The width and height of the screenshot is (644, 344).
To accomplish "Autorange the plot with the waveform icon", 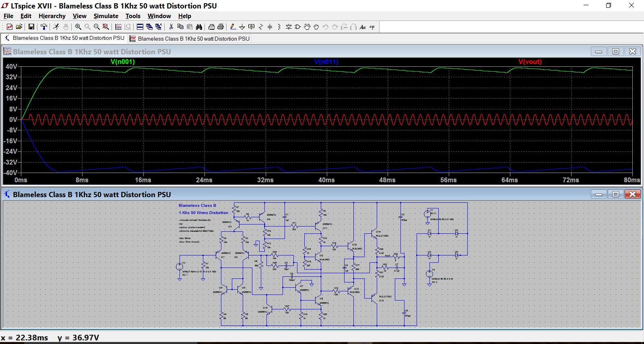I will tap(118, 27).
